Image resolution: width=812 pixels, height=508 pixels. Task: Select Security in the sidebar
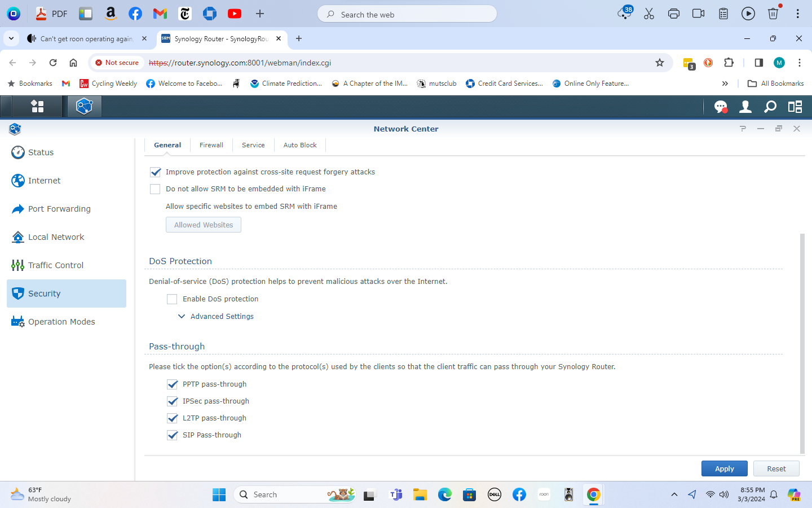pos(67,294)
